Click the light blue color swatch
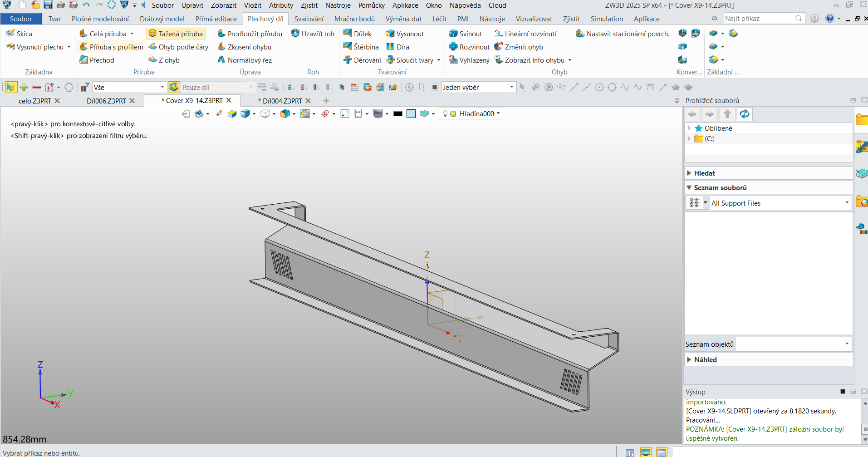Image resolution: width=868 pixels, height=457 pixels. [411, 114]
